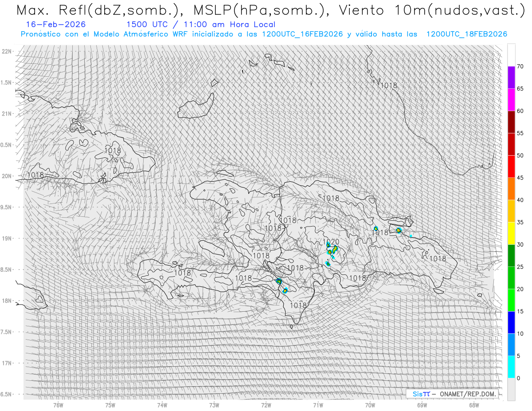The image size is (532, 411).
Task: Click the '74W' longitude label
Action: [x=162, y=405]
